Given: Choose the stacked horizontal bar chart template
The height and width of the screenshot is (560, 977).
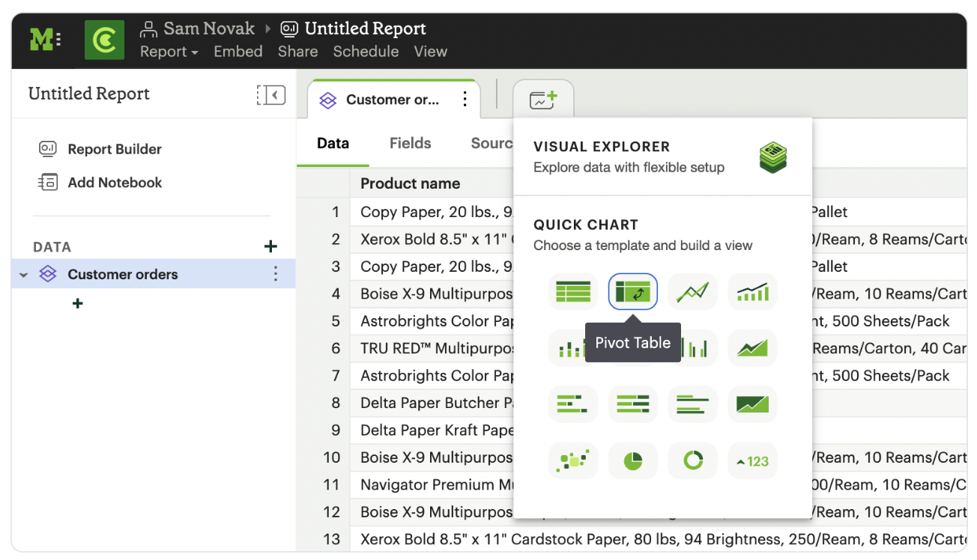Looking at the screenshot, I should [x=573, y=404].
